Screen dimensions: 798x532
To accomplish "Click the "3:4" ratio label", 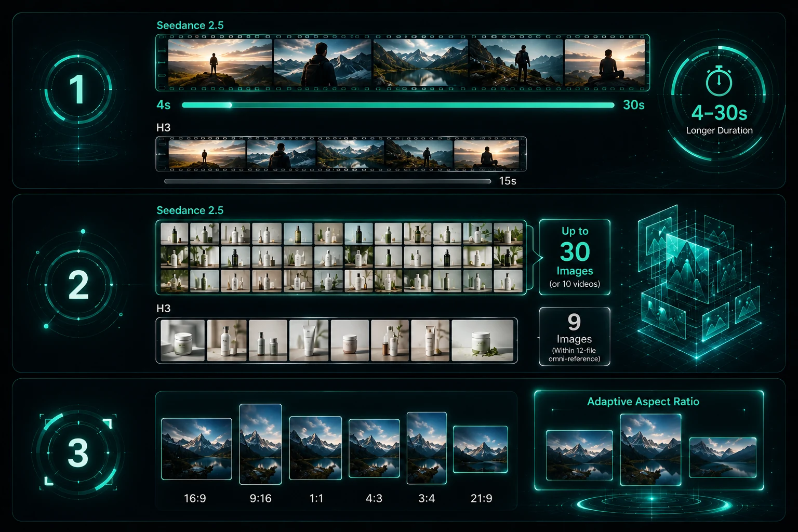I will [x=427, y=499].
